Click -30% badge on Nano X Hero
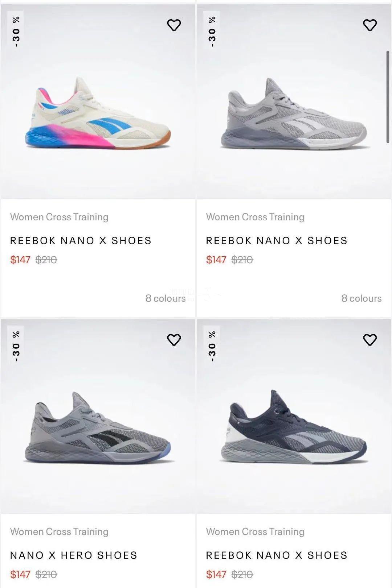This screenshot has width=392, height=588. (x=16, y=346)
